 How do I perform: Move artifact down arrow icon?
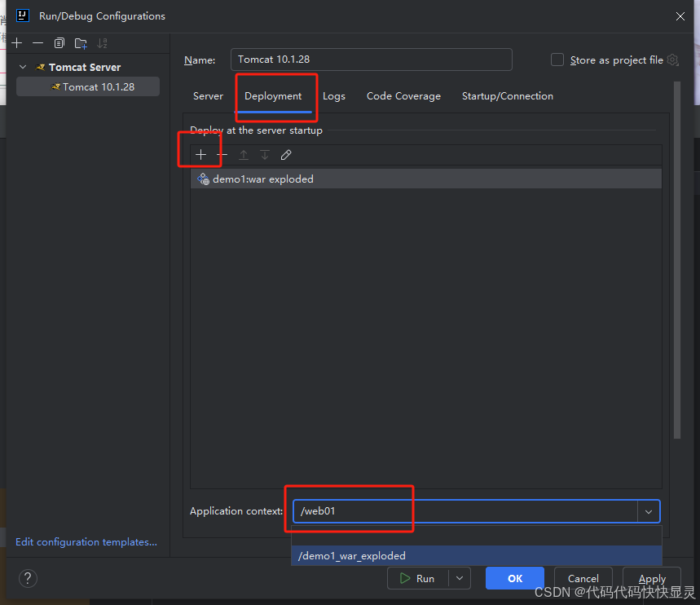point(265,155)
